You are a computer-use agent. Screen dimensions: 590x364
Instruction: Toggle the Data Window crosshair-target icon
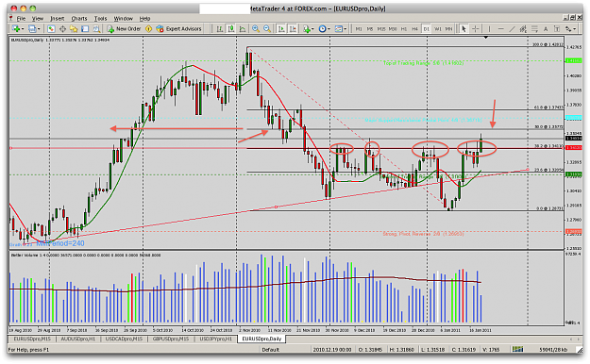pyautogui.click(x=62, y=29)
